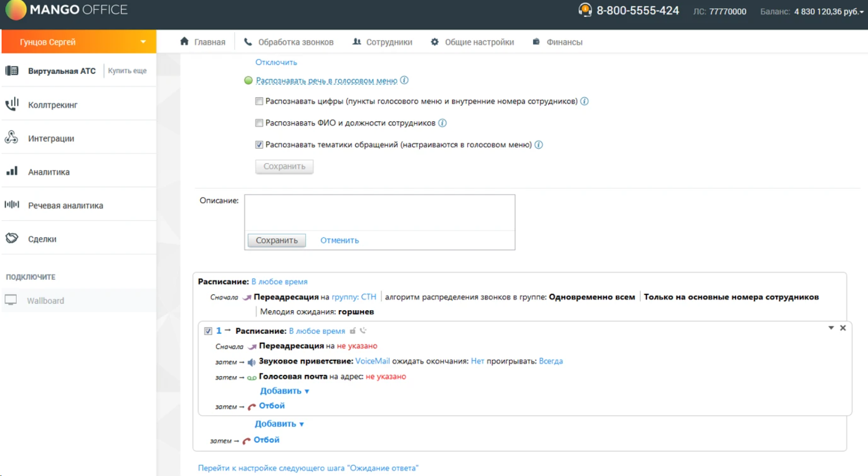Click the Wallboard monitor icon
The width and height of the screenshot is (868, 476).
tap(11, 300)
